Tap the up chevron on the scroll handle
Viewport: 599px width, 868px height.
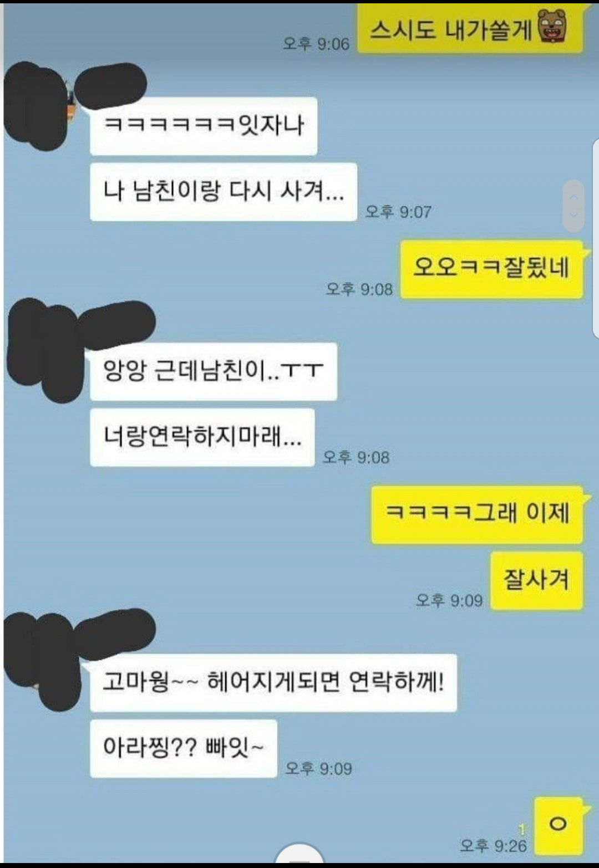coord(573,196)
